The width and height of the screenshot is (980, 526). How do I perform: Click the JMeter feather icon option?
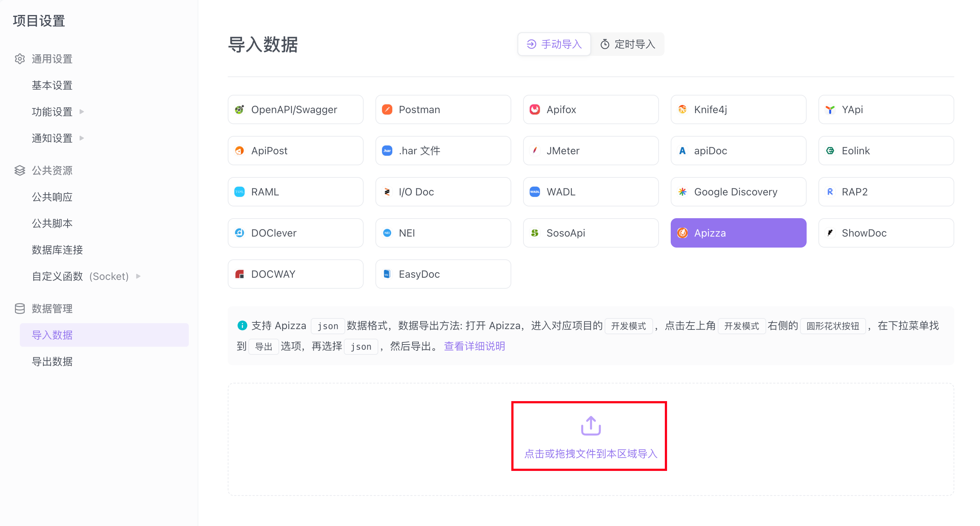[534, 151]
